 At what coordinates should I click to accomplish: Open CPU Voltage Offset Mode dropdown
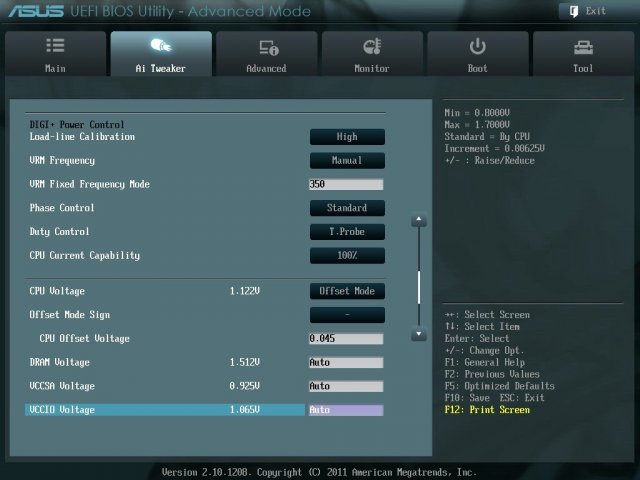(347, 291)
